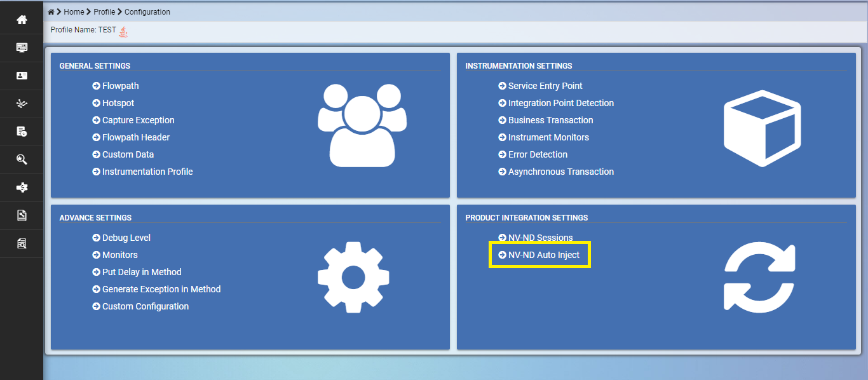Open the magnifier search sidebar icon
Image resolution: width=868 pixels, height=380 pixels.
[x=22, y=159]
